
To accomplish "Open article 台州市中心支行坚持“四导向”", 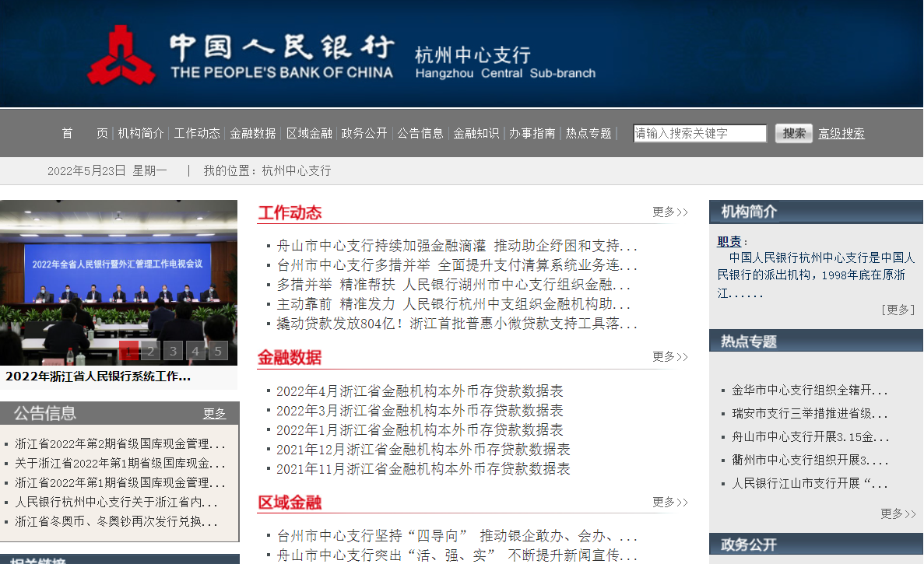I will [457, 536].
